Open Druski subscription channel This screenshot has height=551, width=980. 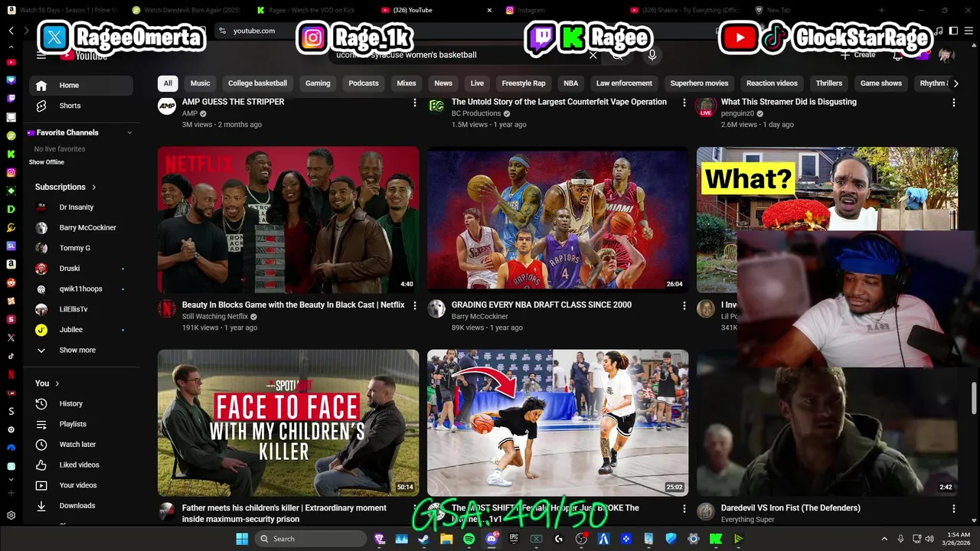(81, 269)
